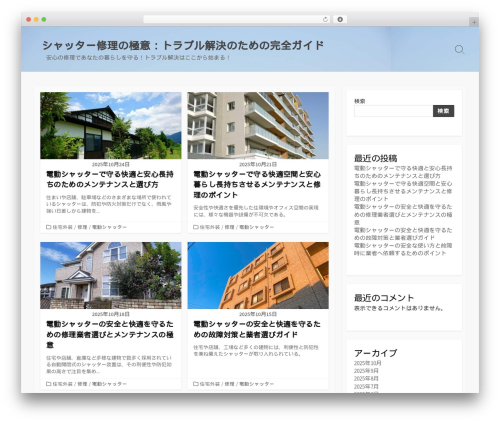Image resolution: width=500 pixels, height=423 pixels.
Task: Submit search with the dark 検索 button
Action: point(443,111)
